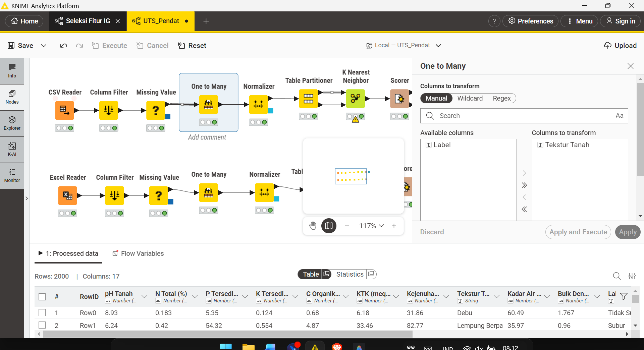Click the undo arrow icon
This screenshot has width=644, height=350.
click(x=63, y=46)
